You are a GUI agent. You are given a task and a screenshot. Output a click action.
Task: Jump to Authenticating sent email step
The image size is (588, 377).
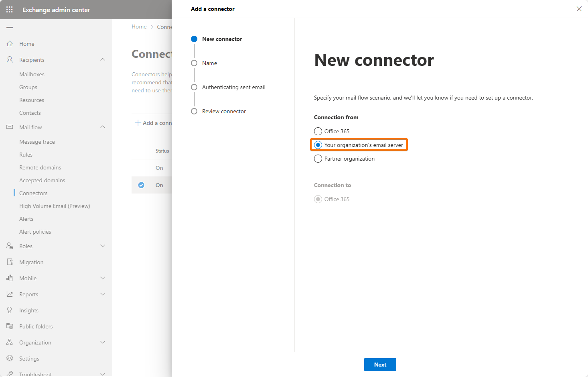tap(233, 87)
